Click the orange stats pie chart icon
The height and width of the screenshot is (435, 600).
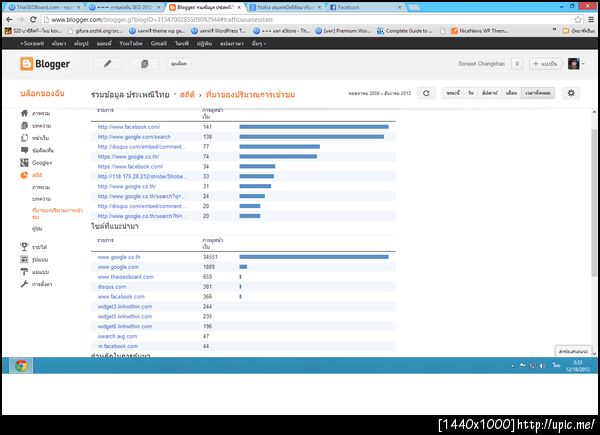[x=24, y=175]
